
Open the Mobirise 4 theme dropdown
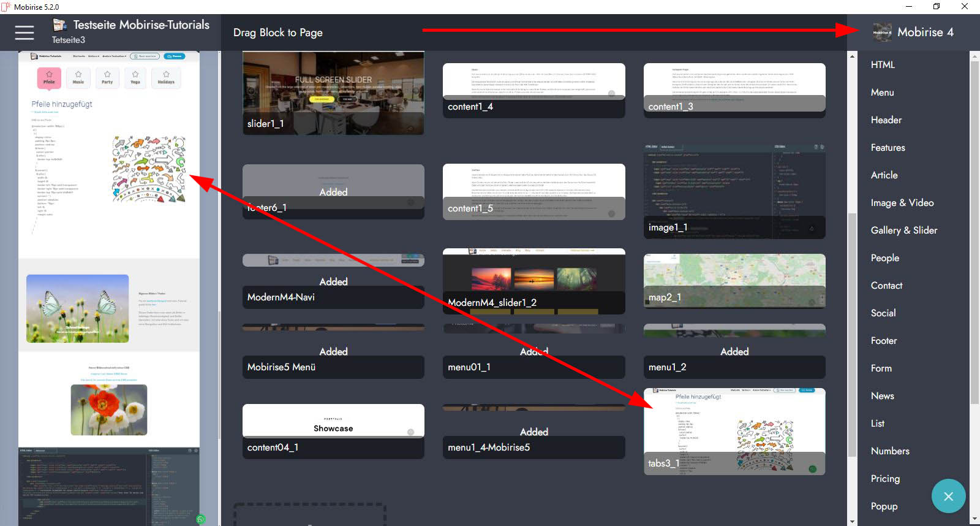[x=913, y=32]
